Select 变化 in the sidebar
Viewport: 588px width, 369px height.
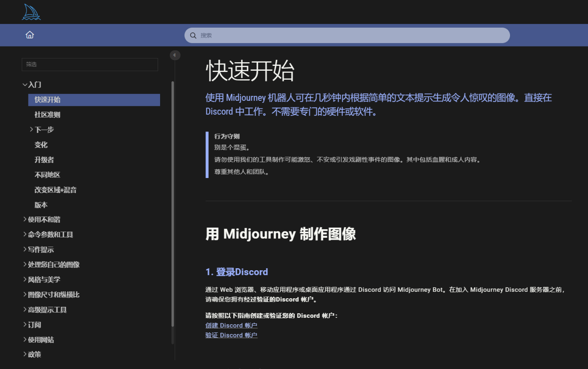point(41,145)
